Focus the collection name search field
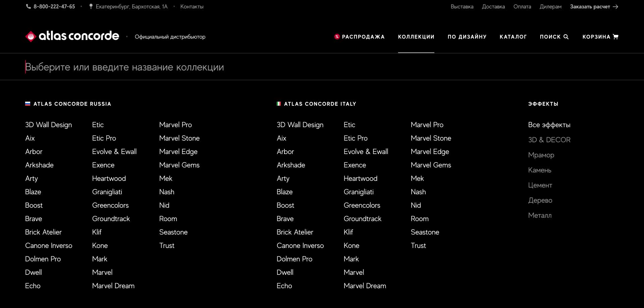Screen dimensions: 644x308 point(322,67)
